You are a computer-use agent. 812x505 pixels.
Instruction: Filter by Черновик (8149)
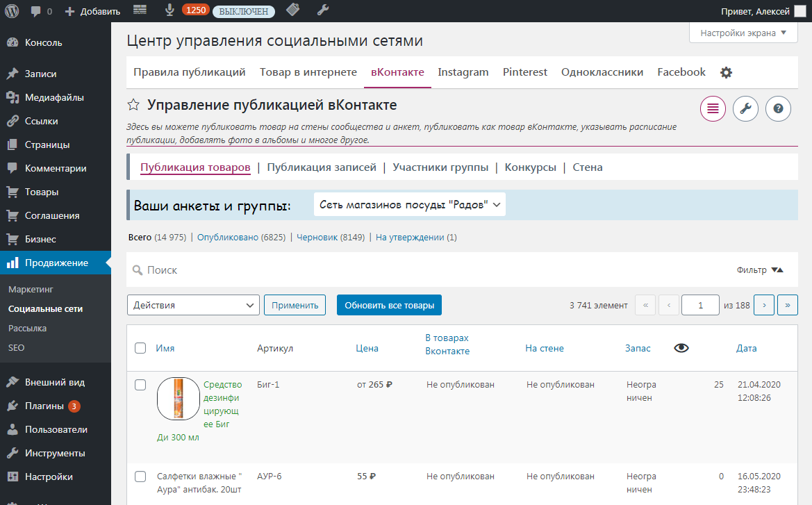(331, 238)
